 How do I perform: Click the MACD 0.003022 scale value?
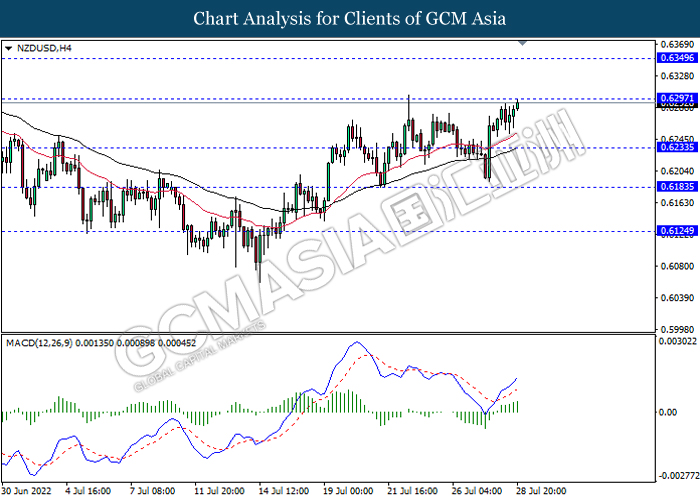pos(678,342)
